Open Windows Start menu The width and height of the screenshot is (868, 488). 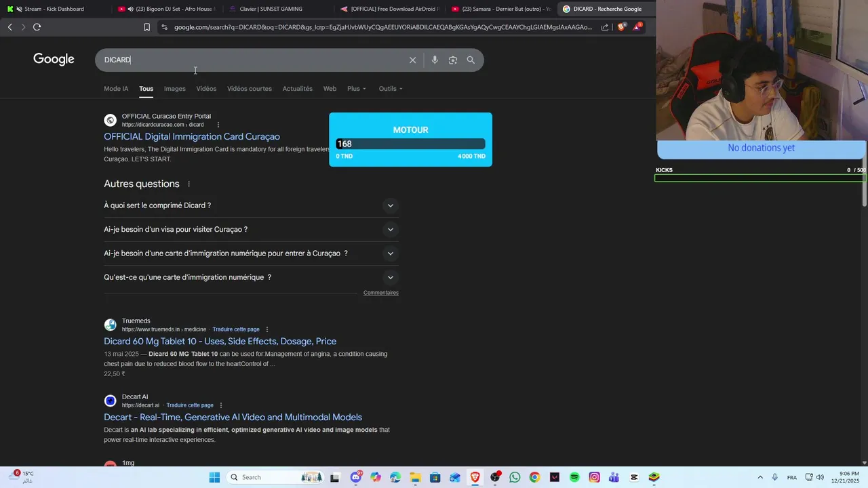point(214,477)
